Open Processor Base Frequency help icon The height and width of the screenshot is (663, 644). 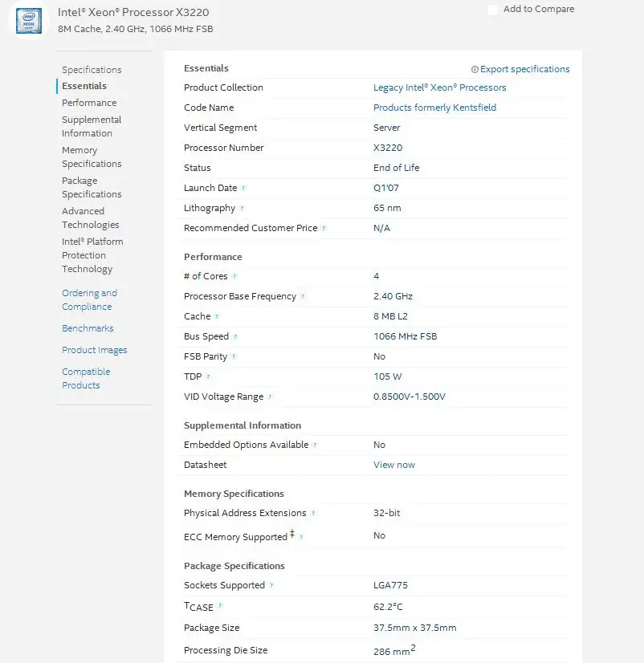coord(303,296)
